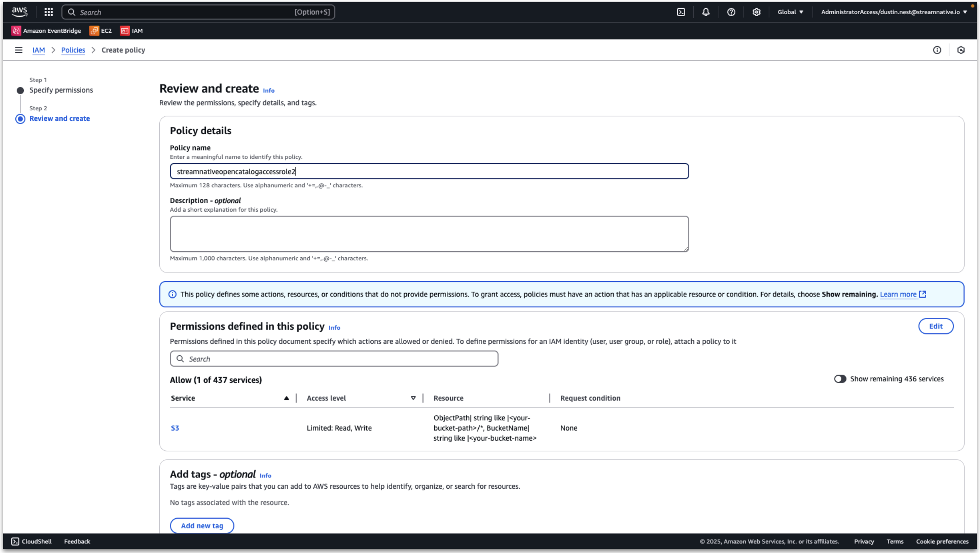Viewport: 980px width, 553px height.
Task: Open the sidebar hamburger menu
Action: (x=19, y=50)
